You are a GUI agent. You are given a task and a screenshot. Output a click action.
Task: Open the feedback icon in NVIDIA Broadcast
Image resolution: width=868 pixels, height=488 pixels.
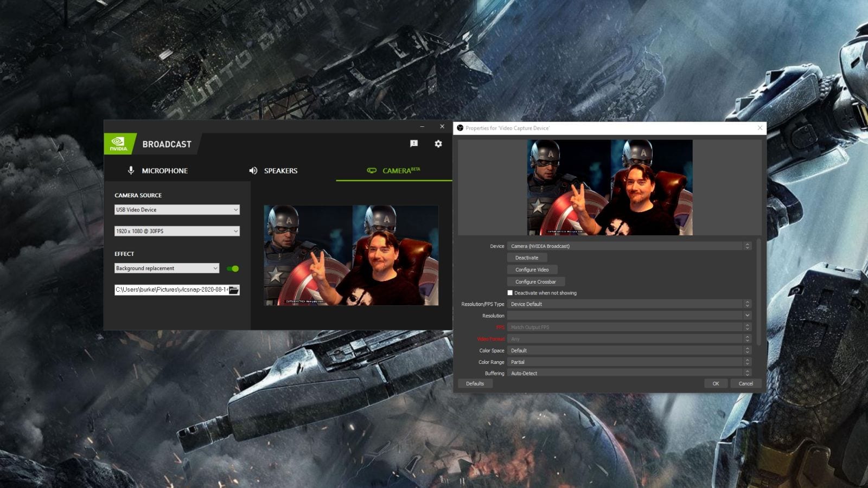414,144
